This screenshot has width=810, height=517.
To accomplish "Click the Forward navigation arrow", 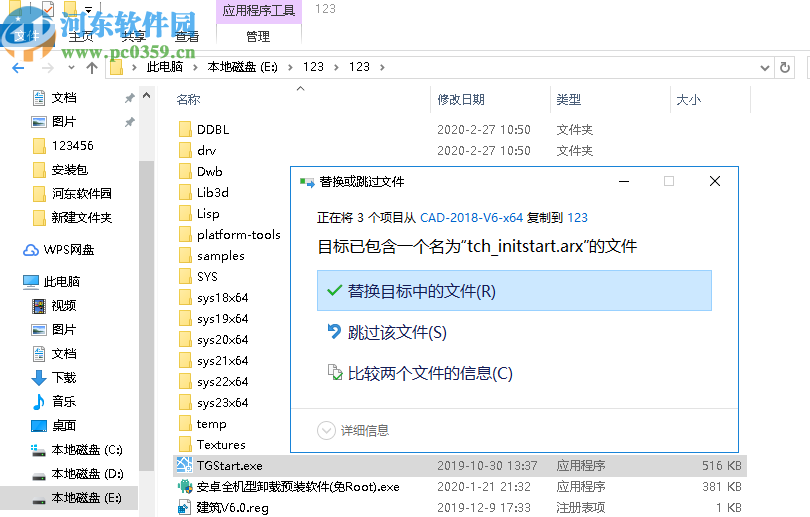I will click(48, 68).
